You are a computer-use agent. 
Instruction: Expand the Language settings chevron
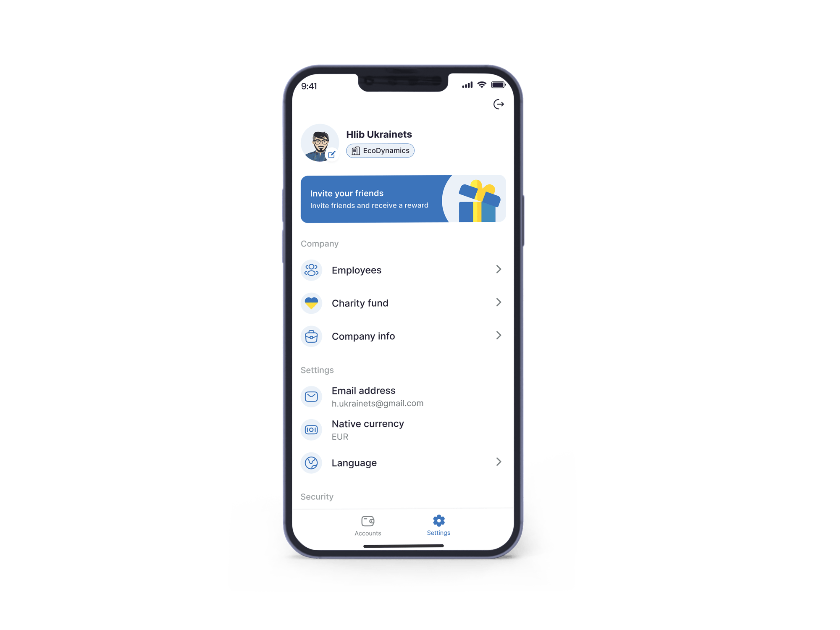499,462
